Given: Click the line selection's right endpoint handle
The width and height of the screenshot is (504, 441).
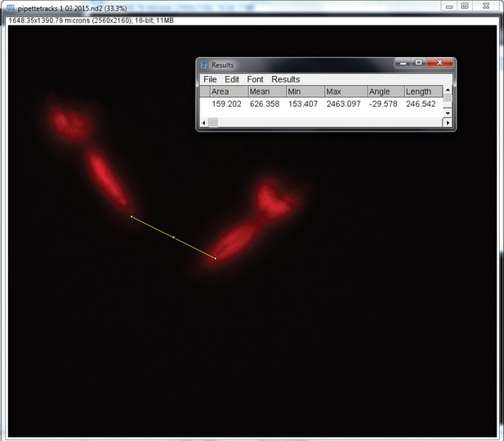Looking at the screenshot, I should pos(216,258).
